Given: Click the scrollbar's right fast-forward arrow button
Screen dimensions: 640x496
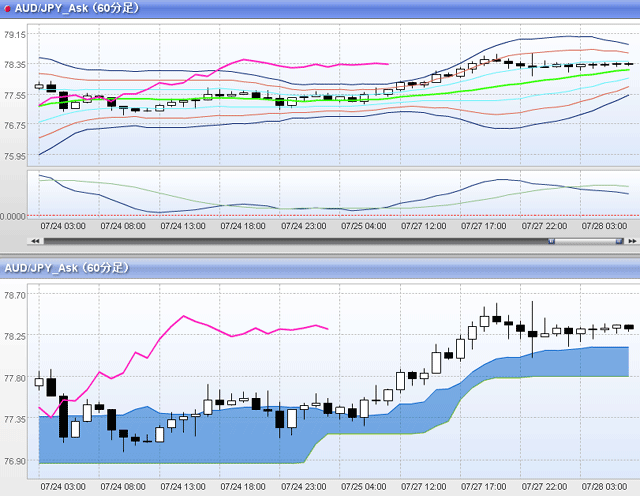Looking at the screenshot, I should pos(632,241).
